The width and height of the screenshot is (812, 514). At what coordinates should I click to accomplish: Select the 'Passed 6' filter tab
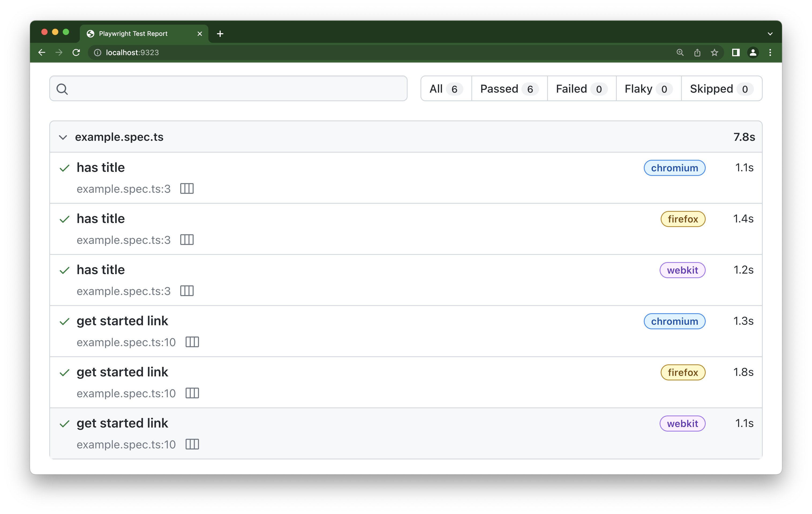pyautogui.click(x=506, y=88)
